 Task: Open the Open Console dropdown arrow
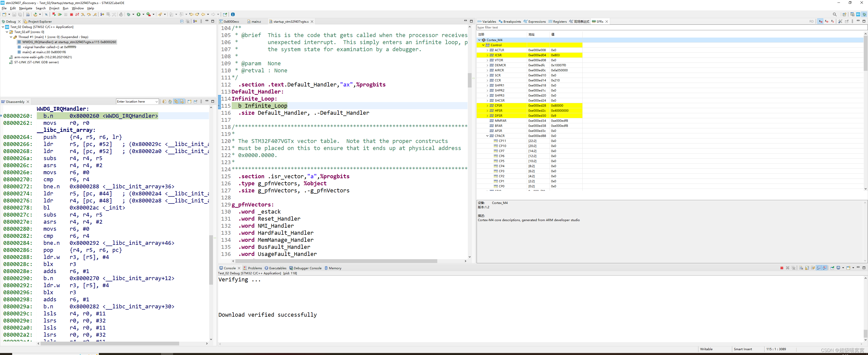(x=853, y=268)
